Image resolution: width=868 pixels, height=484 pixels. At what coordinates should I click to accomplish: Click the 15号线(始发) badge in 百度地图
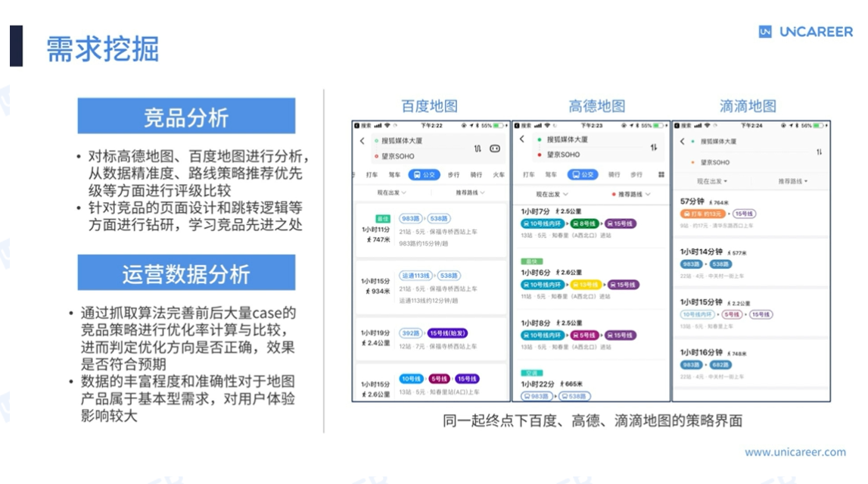[448, 333]
